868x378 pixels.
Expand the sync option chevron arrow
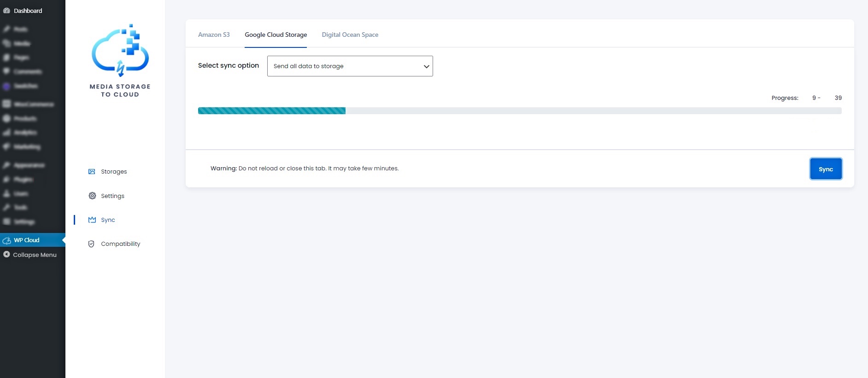[x=426, y=66]
